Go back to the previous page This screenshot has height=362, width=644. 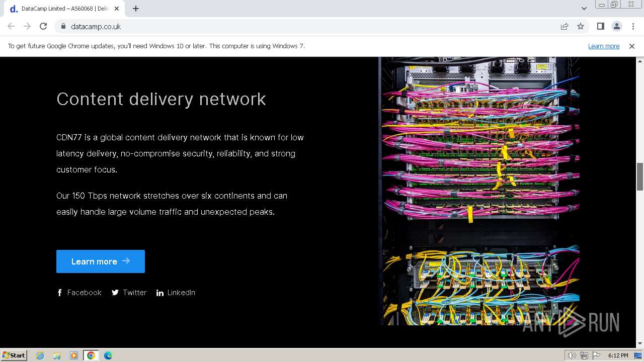[x=11, y=26]
